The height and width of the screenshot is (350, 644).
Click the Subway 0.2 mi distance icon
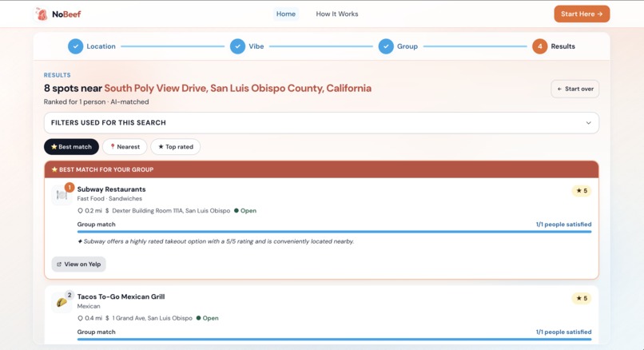pos(80,211)
